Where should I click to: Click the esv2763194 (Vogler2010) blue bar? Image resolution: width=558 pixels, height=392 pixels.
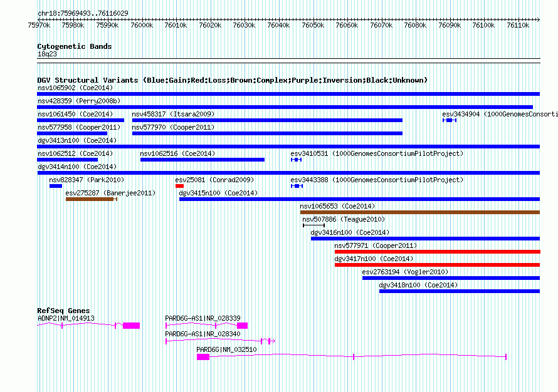[451, 278]
